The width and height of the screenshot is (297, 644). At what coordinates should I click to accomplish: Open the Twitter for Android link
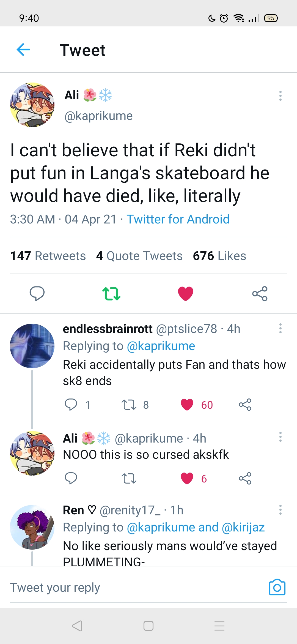[178, 219]
